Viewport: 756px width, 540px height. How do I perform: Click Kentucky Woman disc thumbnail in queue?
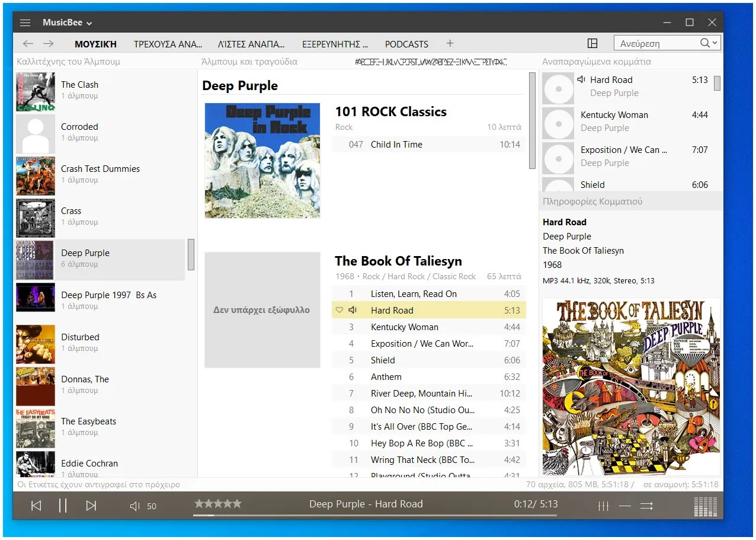tap(558, 123)
